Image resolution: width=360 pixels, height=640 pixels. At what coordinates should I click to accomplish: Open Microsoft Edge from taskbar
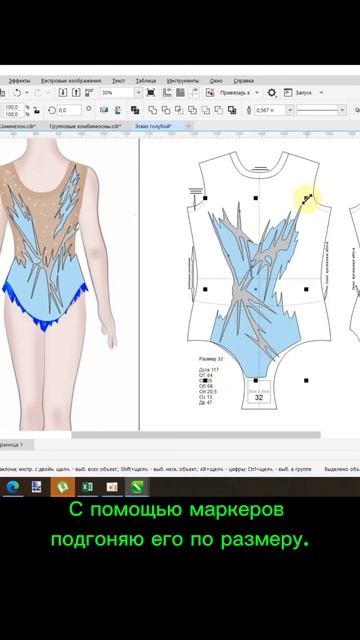[x=12, y=487]
